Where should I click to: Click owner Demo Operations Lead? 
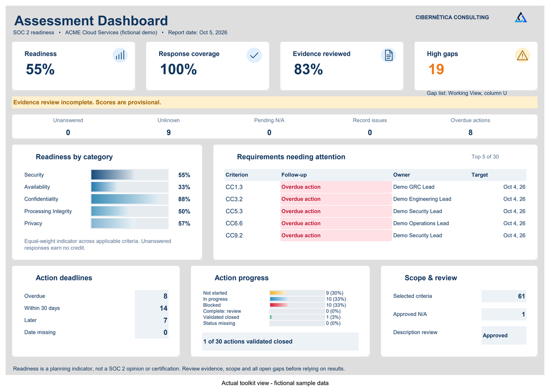(421, 223)
